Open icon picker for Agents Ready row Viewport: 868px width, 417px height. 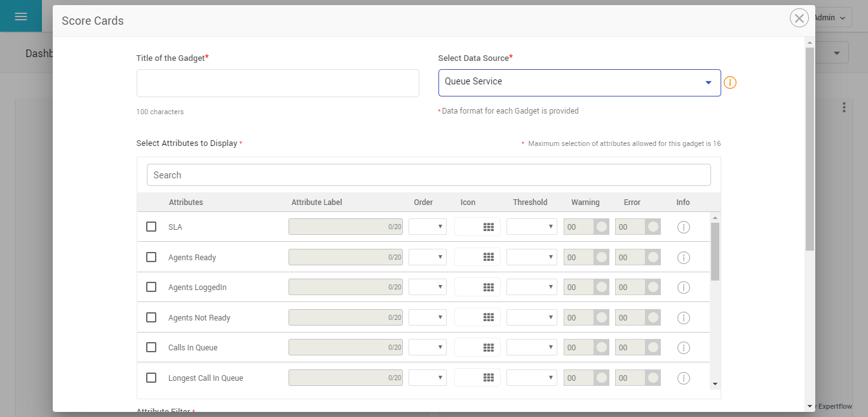coord(477,256)
